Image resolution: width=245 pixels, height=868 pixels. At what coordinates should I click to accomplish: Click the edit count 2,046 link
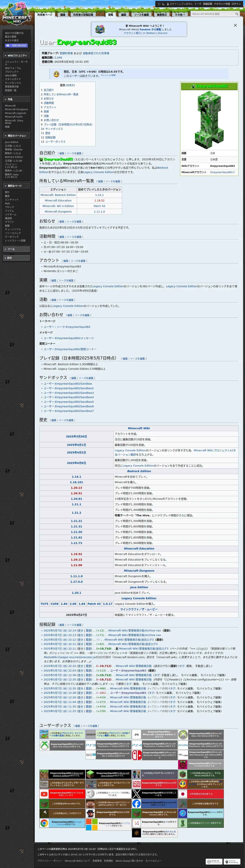click(58, 58)
